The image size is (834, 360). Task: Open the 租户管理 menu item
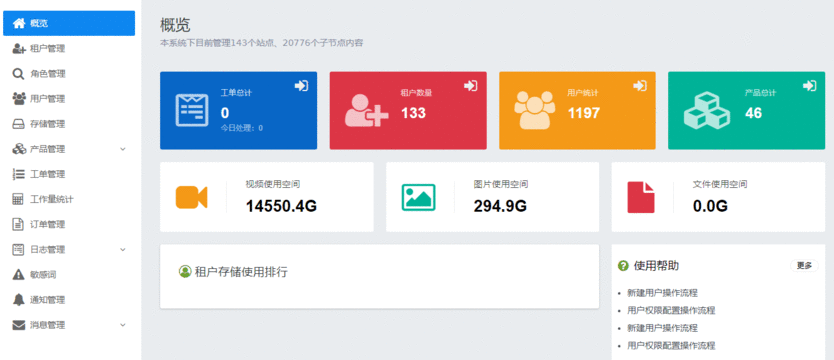coord(69,49)
